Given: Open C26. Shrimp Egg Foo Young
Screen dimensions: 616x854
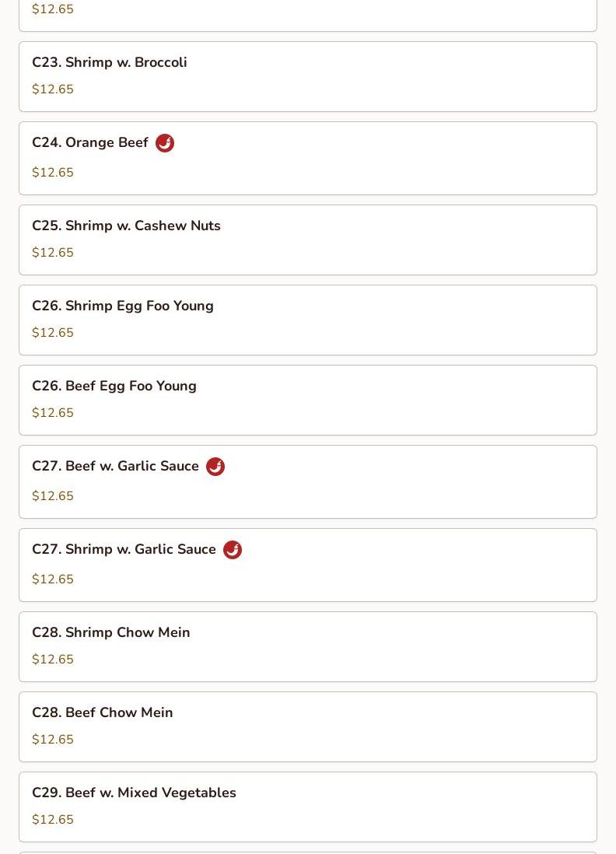Looking at the screenshot, I should (x=123, y=306).
